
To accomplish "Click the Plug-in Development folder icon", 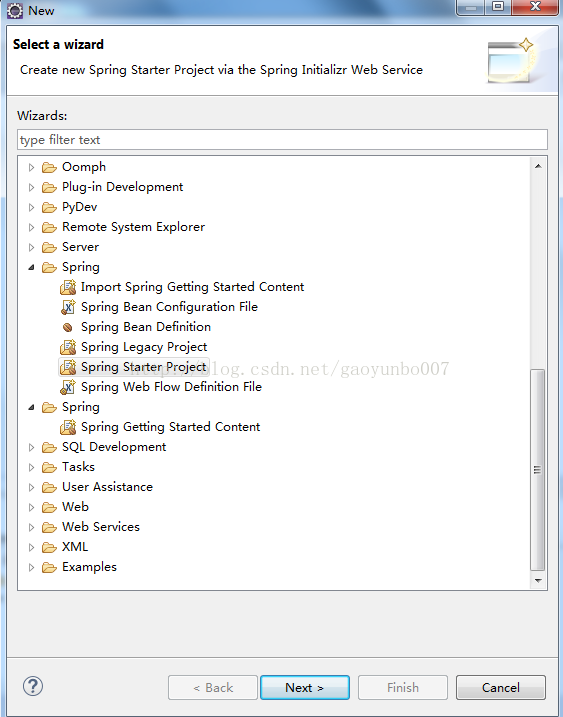I will 49,187.
